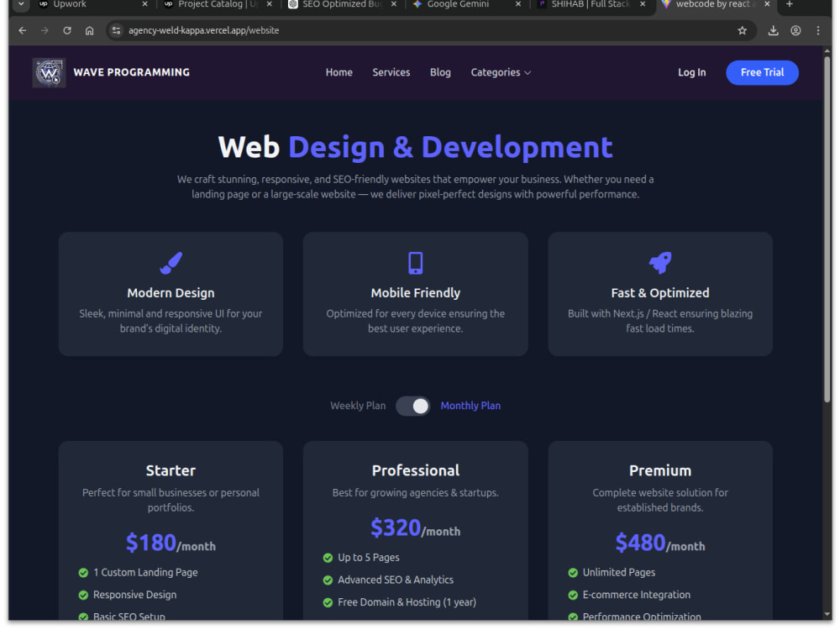Start the Free Trial button
Viewport: 840px width, 630px height.
762,73
